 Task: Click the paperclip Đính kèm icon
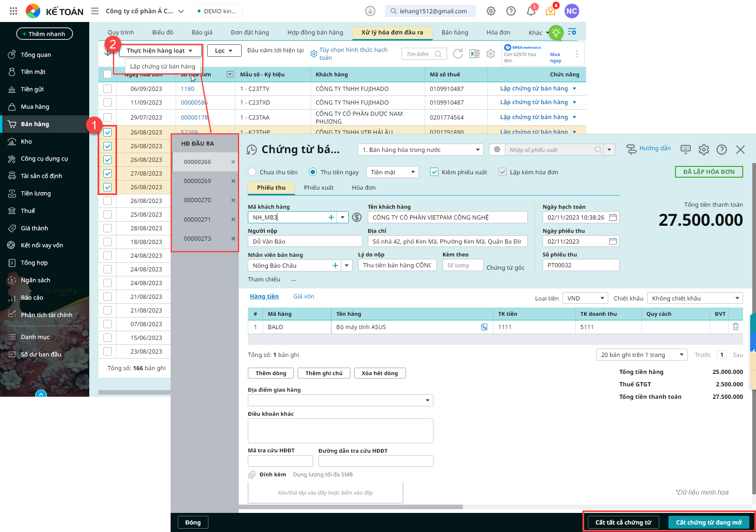252,475
